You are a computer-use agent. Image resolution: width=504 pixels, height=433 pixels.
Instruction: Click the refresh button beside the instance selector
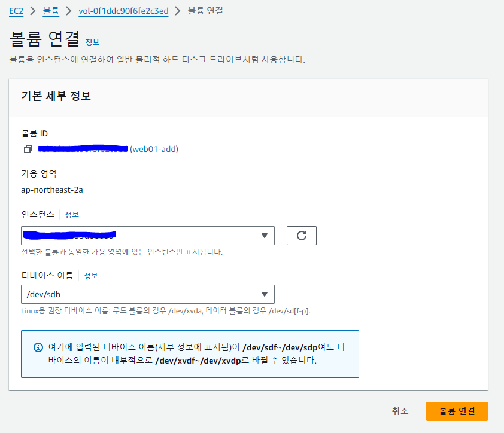(x=301, y=235)
